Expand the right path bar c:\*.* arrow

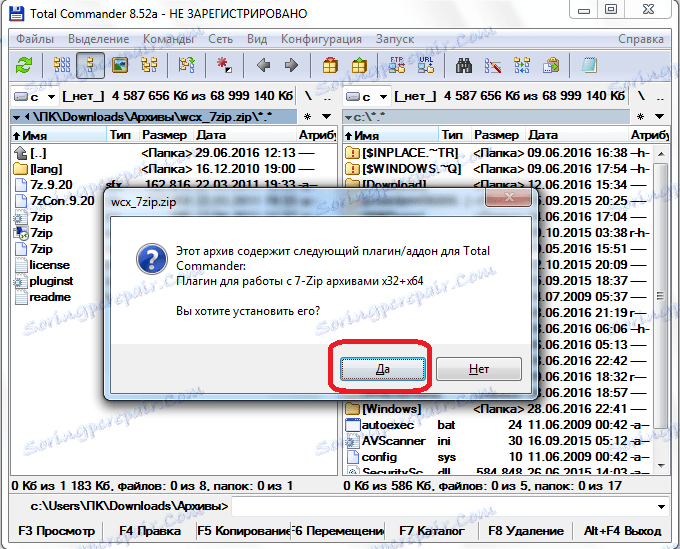click(x=348, y=117)
